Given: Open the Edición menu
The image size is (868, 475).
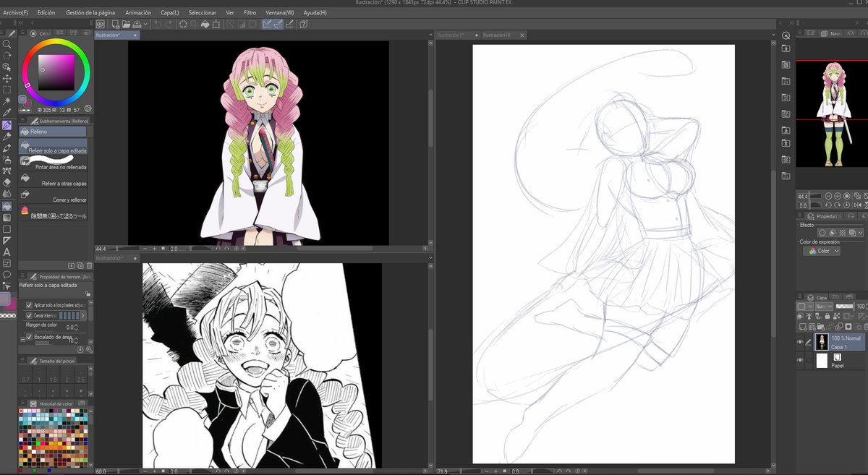Looking at the screenshot, I should [46, 12].
